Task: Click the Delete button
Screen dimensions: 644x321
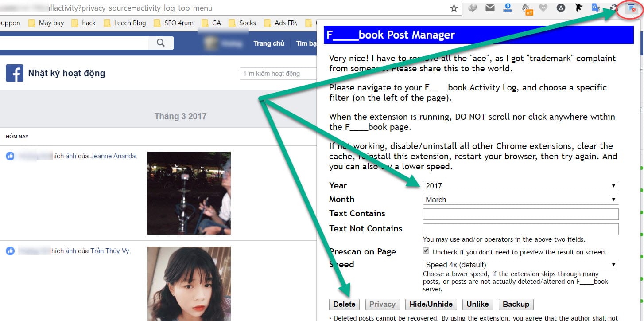Action: tap(344, 304)
